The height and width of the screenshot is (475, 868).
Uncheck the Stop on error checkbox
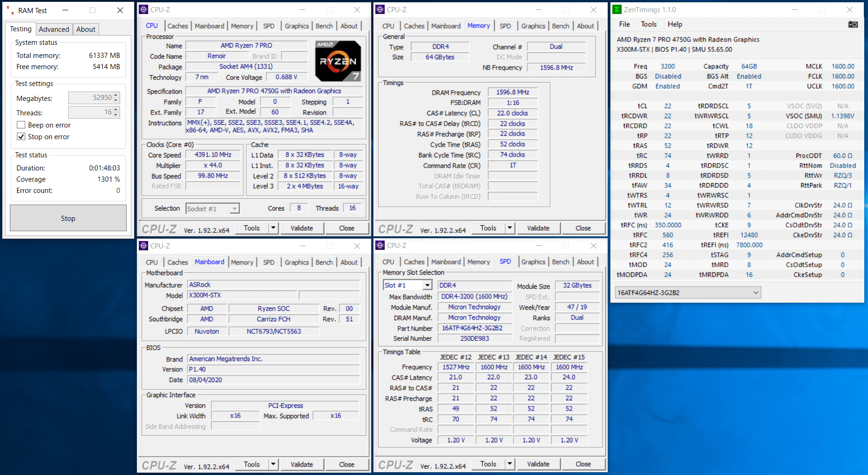point(21,137)
